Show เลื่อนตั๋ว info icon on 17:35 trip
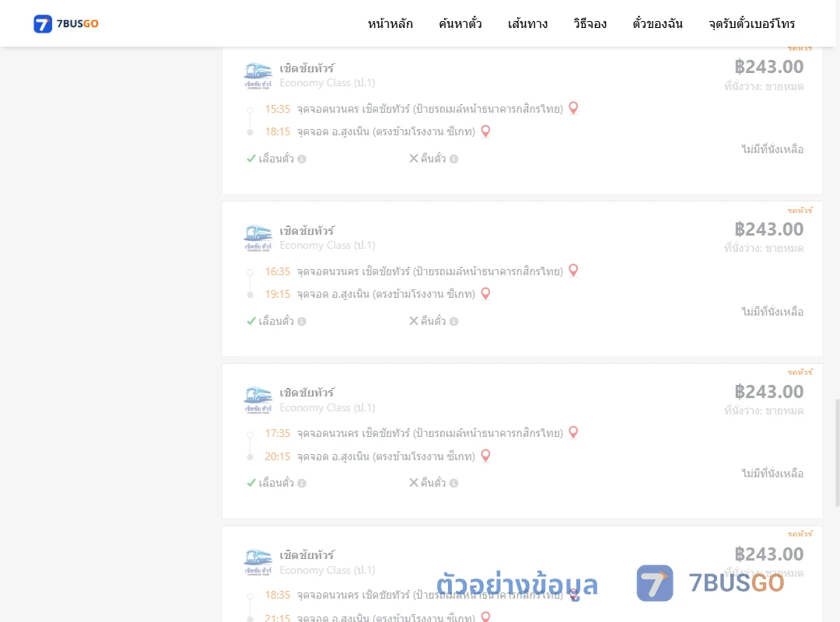Screen dimensions: 840x622 (x=302, y=484)
